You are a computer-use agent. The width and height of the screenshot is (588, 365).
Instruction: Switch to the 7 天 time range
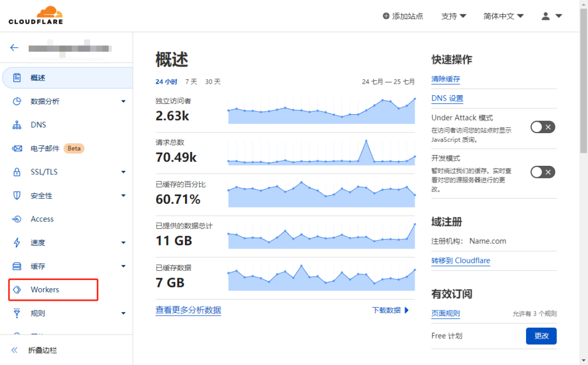191,81
